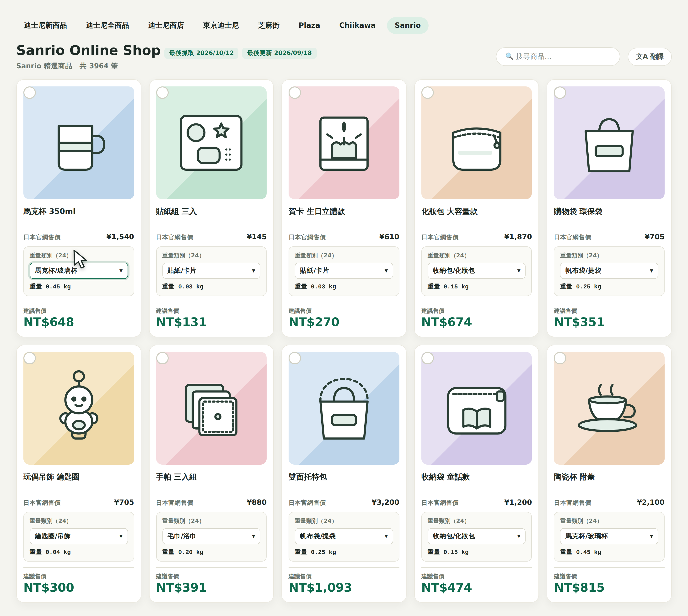688x616 pixels.
Task: Open the doll keychain image of 玩偶吊飾 鑰匙圈
Action: (x=79, y=408)
